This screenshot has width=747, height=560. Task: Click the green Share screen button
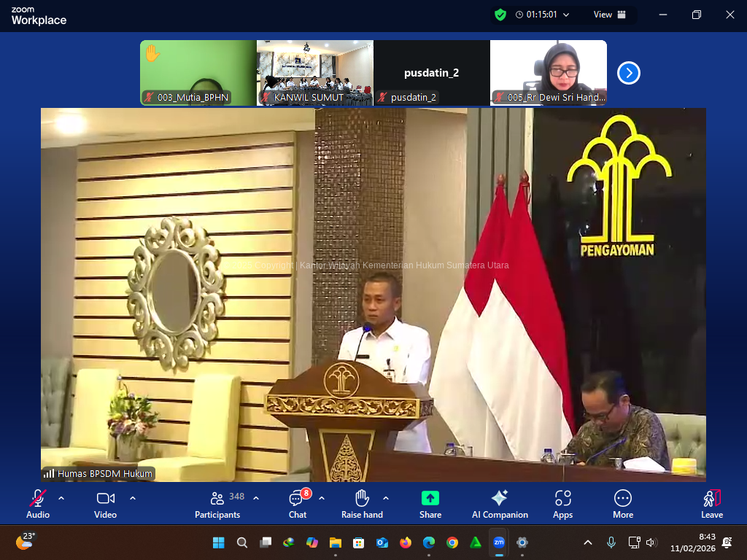pos(430,504)
